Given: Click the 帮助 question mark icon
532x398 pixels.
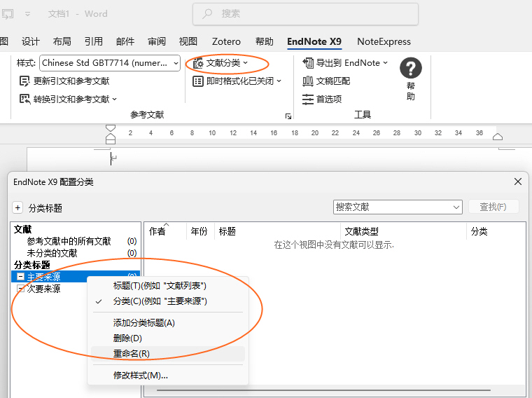Looking at the screenshot, I should pyautogui.click(x=410, y=68).
